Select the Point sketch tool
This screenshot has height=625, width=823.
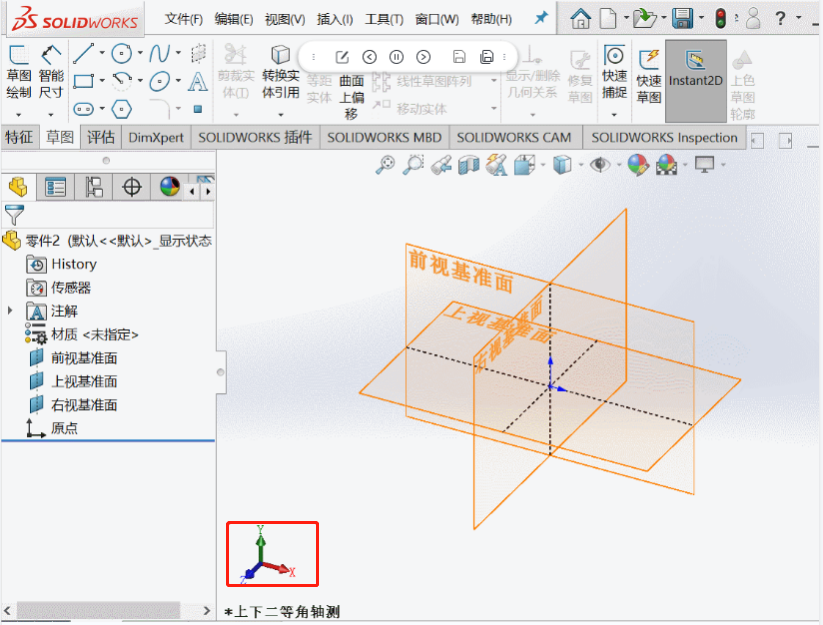[x=198, y=109]
